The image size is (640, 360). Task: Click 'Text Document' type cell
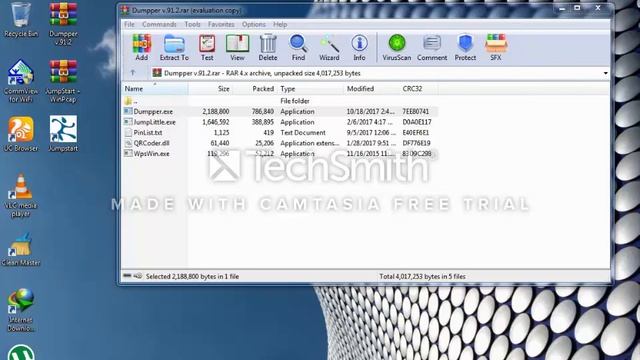(303, 133)
